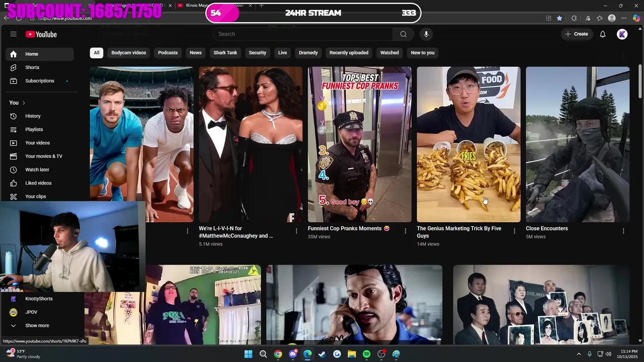Click the 'Close Encounters' title text

tap(547, 228)
